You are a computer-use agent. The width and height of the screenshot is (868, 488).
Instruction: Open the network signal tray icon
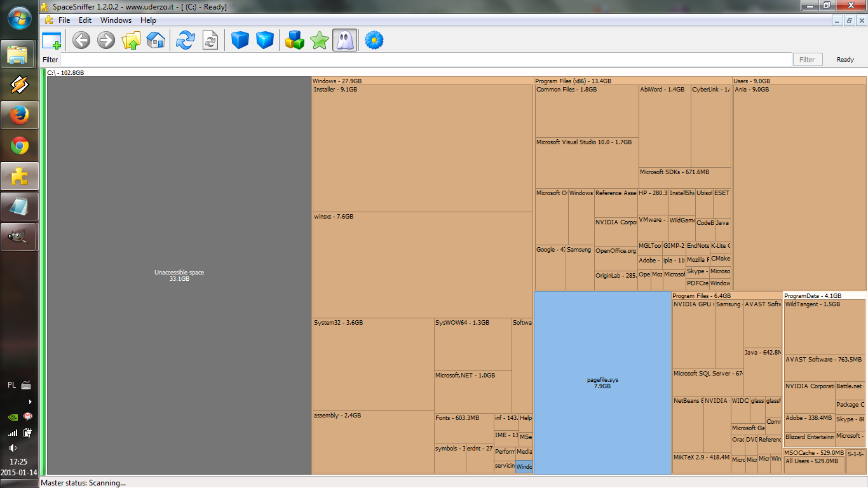[x=12, y=433]
